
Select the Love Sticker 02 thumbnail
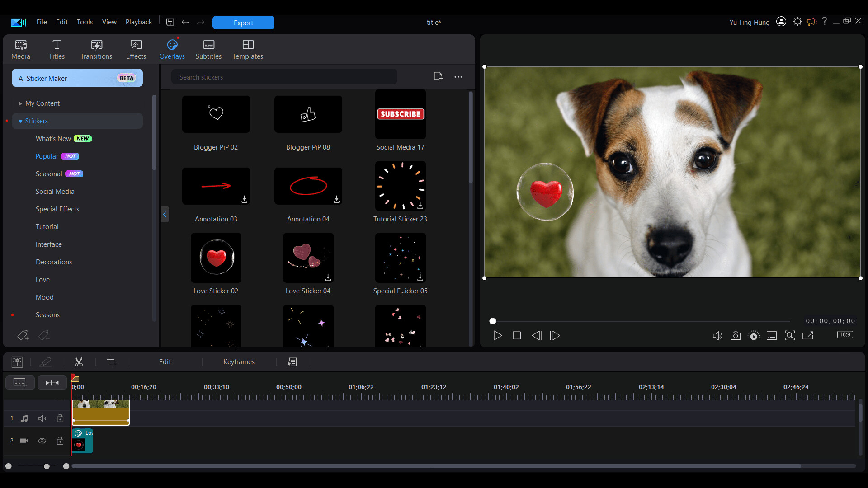216,258
